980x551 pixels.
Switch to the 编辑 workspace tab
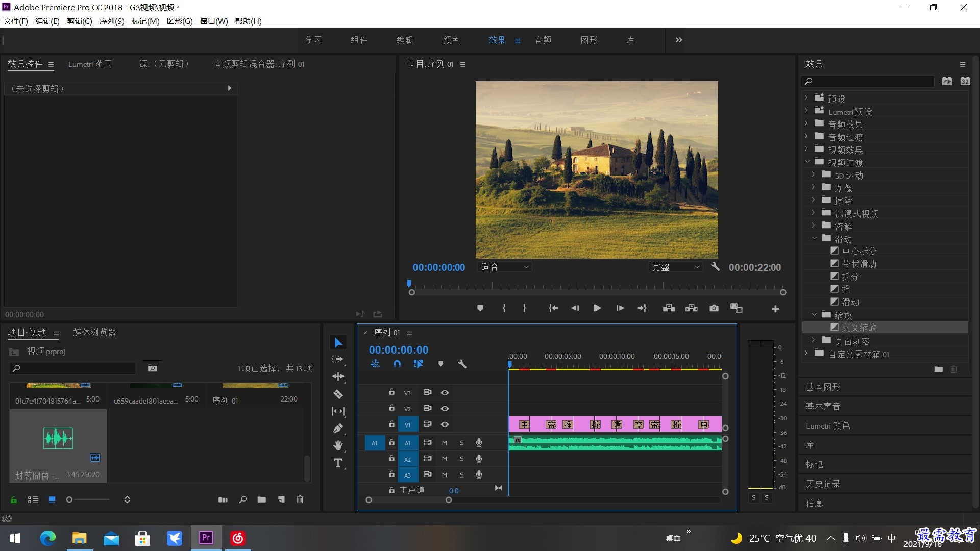coord(405,40)
